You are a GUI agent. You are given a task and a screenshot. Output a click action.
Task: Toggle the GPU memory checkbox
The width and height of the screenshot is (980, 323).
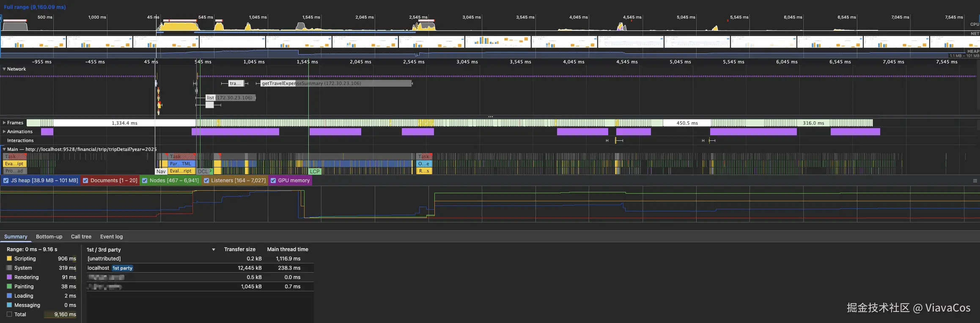pyautogui.click(x=273, y=181)
